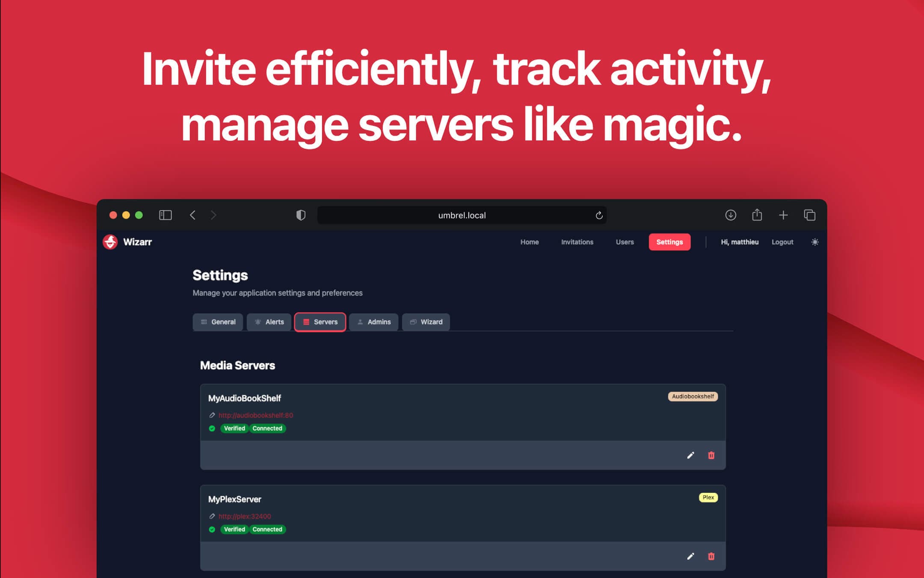Click the privacy shield icon
The height and width of the screenshot is (578, 924).
coord(301,215)
